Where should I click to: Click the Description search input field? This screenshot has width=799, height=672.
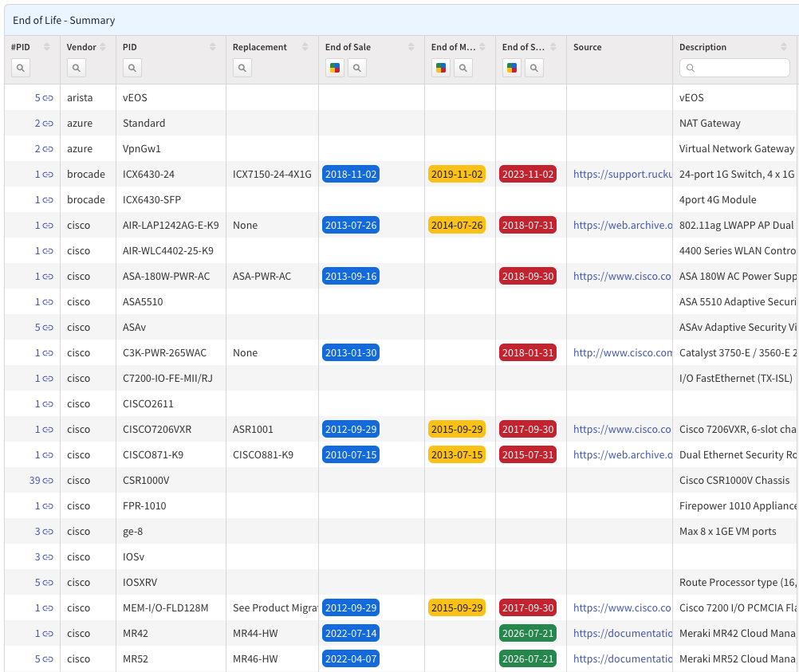[x=734, y=68]
